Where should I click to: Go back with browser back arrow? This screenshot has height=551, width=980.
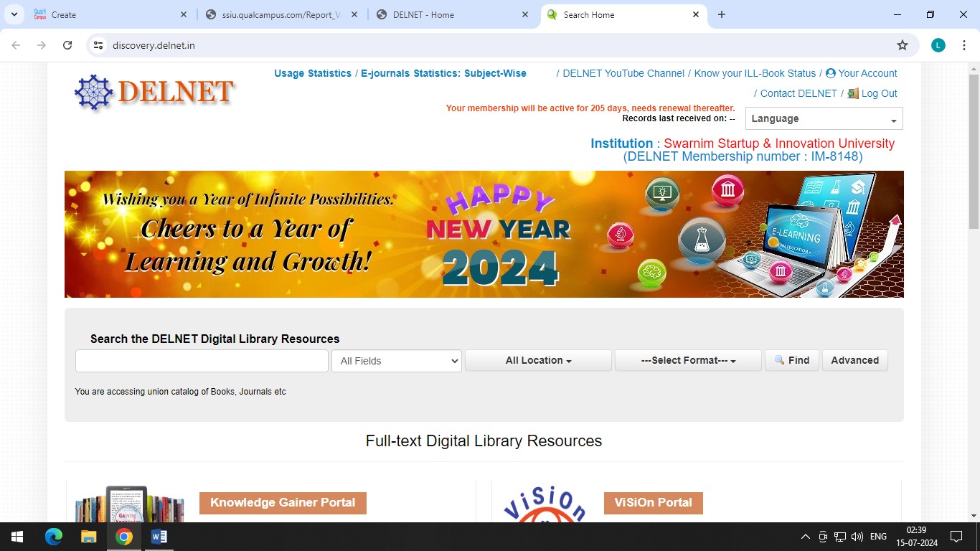[16, 45]
